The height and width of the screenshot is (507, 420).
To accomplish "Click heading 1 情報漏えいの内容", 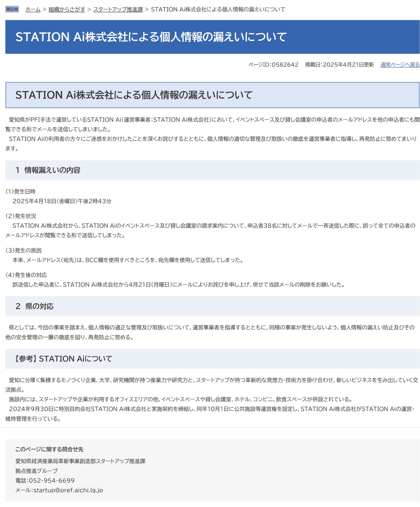I will point(212,170).
